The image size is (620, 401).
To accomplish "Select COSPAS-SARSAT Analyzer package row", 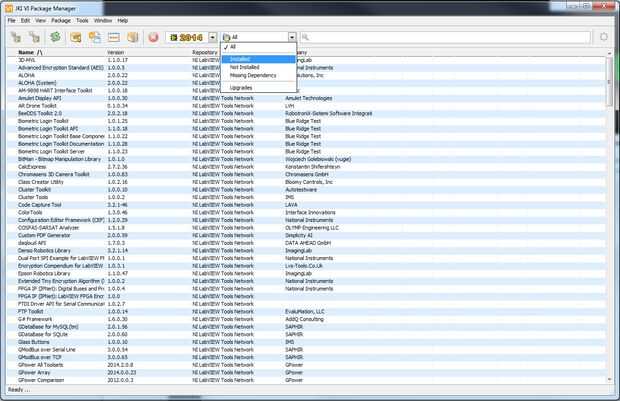I will [306, 228].
